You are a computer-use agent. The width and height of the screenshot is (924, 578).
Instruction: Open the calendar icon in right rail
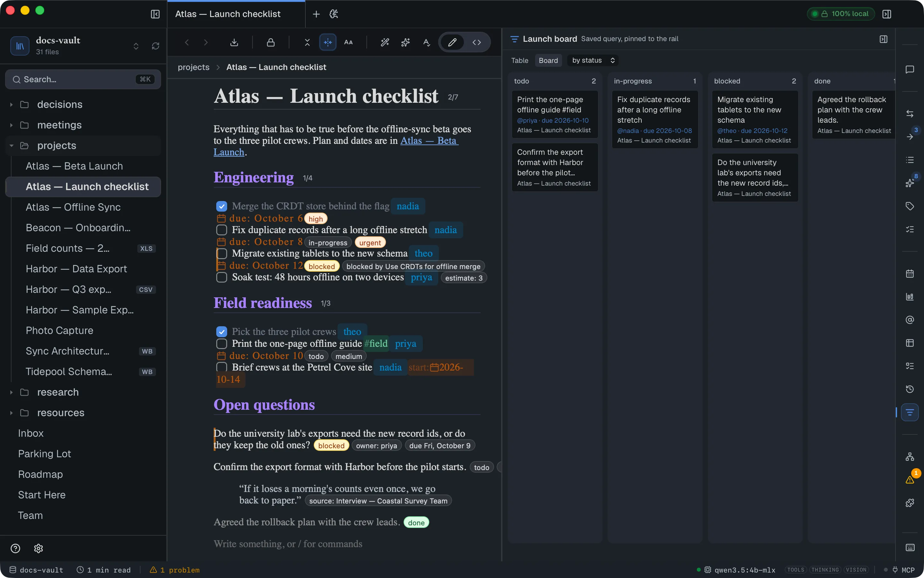click(x=910, y=274)
